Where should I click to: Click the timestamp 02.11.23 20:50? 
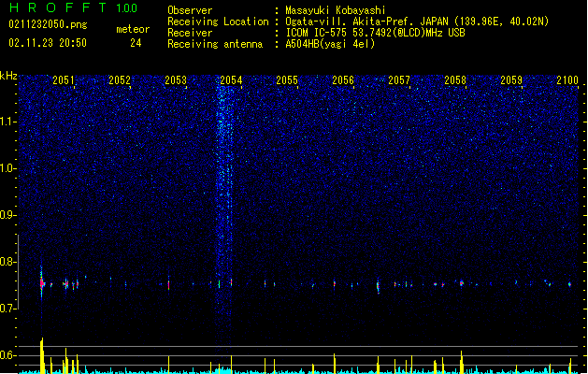point(48,43)
